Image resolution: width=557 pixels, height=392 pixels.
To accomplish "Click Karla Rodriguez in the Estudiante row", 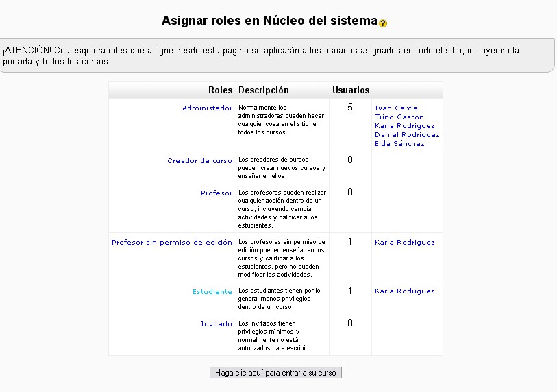I will (404, 291).
